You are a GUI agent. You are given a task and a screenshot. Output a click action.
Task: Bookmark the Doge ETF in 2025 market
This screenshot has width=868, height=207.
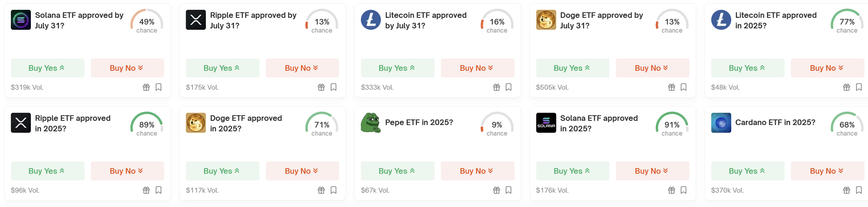coord(334,190)
